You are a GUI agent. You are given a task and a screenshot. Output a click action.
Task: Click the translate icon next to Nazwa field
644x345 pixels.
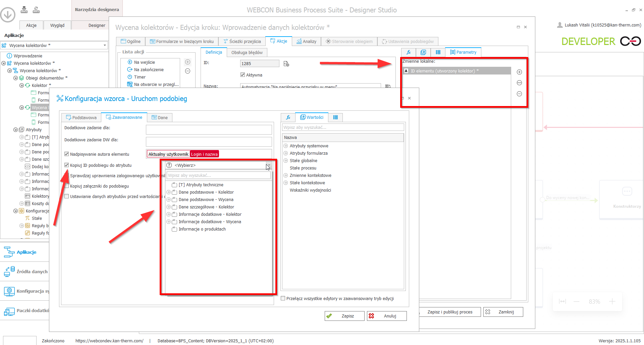[388, 86]
